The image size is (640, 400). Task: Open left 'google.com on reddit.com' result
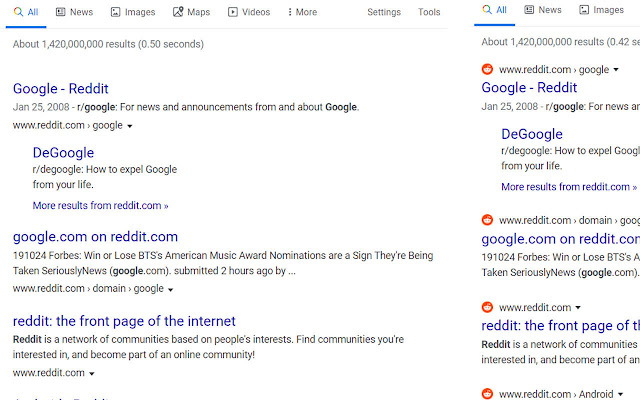pos(96,237)
